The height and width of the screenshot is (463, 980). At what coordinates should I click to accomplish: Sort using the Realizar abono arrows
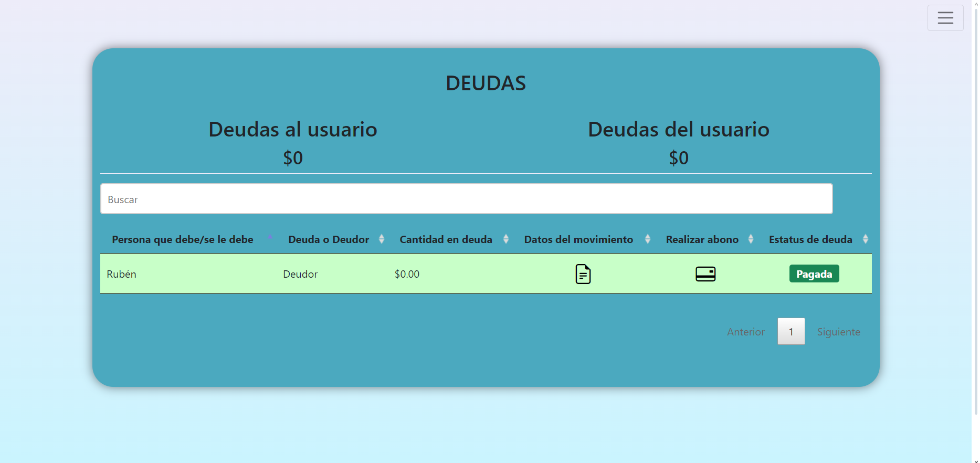coord(751,239)
